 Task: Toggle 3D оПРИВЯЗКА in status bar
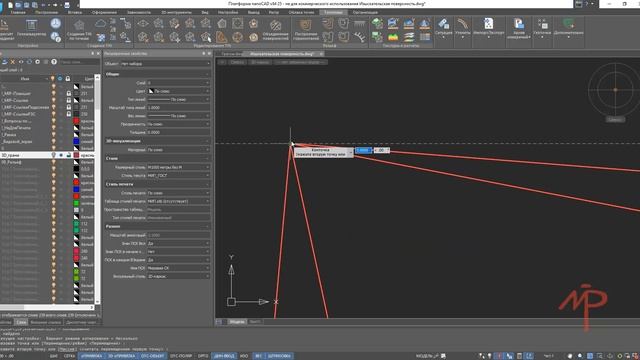click(x=121, y=356)
